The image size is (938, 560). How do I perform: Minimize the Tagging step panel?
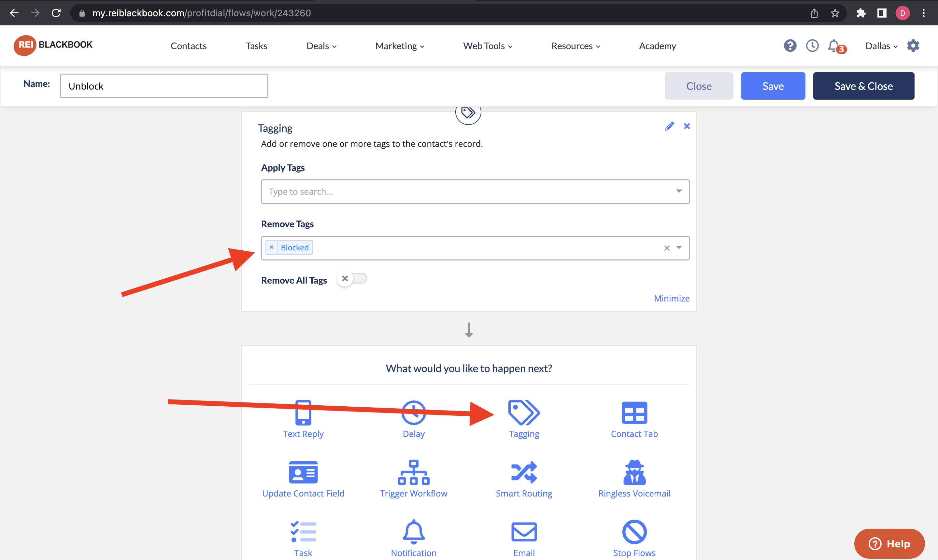click(x=672, y=299)
